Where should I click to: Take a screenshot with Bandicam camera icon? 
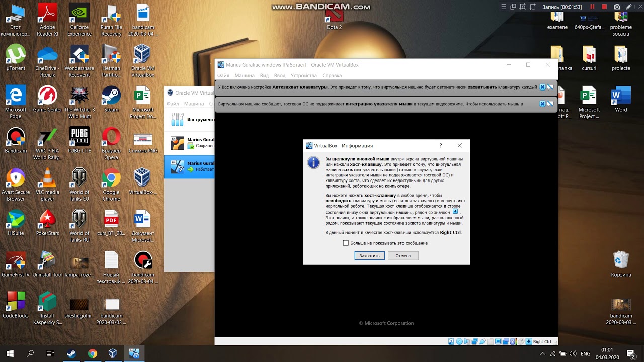pos(617,7)
